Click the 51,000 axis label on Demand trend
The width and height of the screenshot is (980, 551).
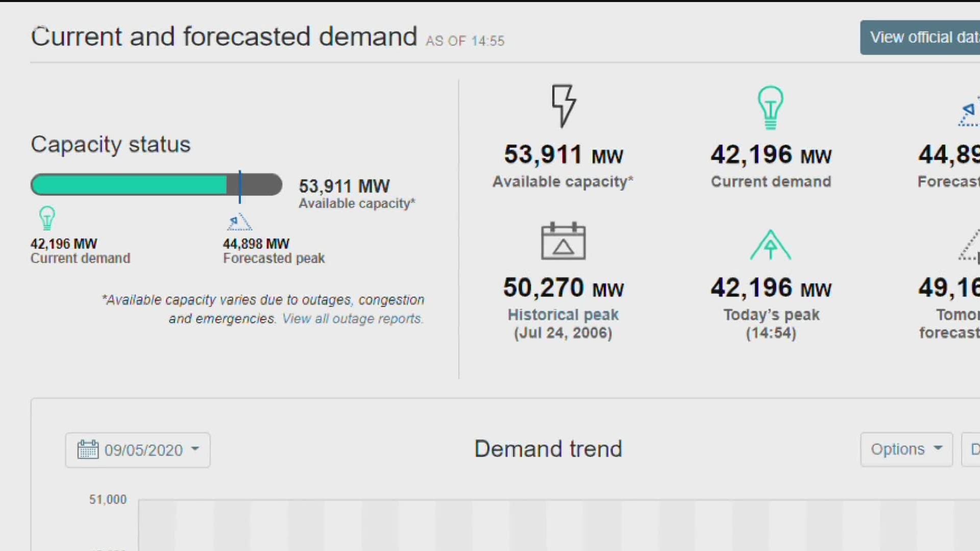point(107,499)
